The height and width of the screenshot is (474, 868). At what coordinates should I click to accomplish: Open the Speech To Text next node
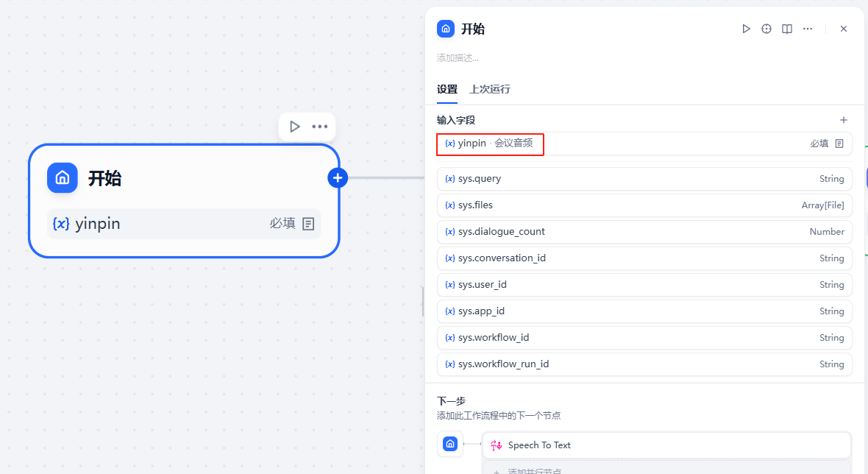(666, 445)
